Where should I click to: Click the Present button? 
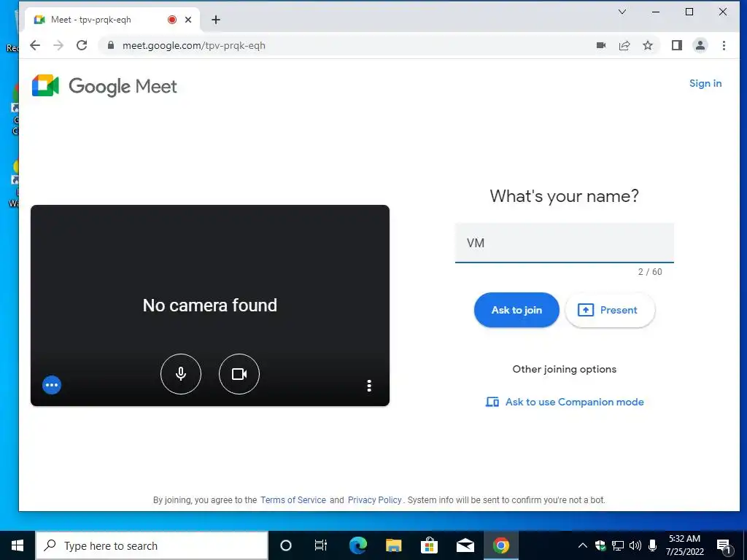click(x=610, y=310)
